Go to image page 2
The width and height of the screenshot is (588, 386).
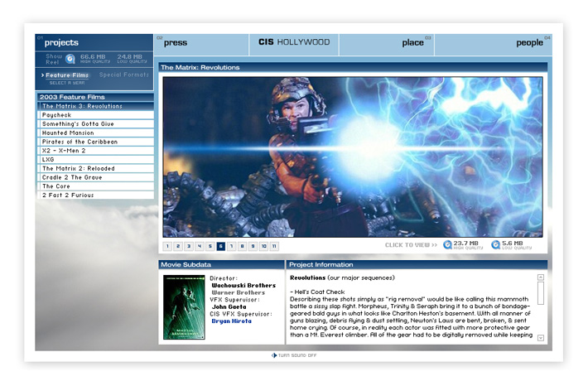(178, 246)
